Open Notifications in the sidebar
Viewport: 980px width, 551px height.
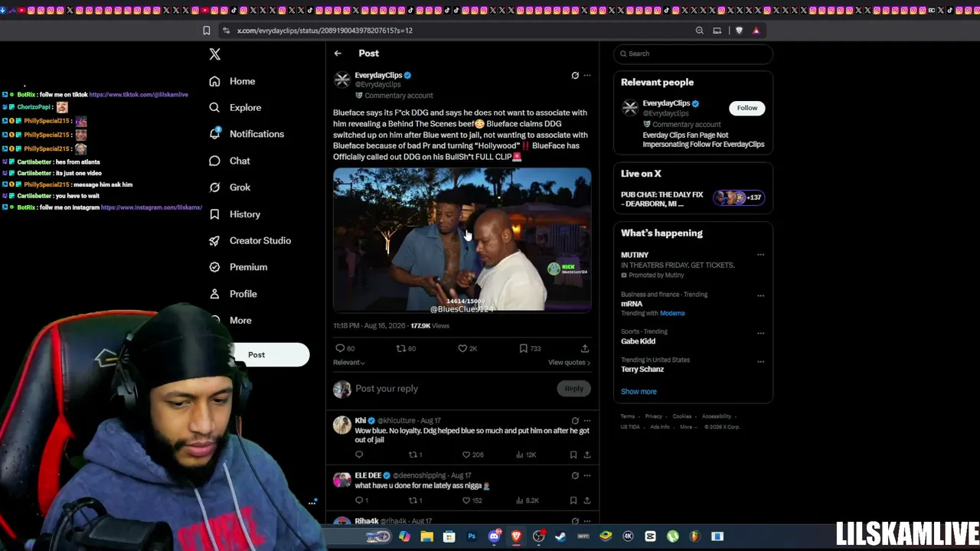coord(247,134)
